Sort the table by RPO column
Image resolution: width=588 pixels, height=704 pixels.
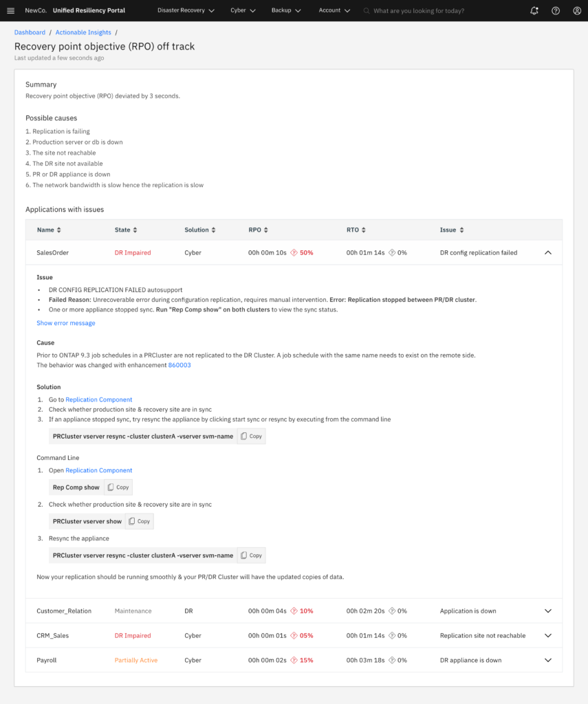click(259, 230)
